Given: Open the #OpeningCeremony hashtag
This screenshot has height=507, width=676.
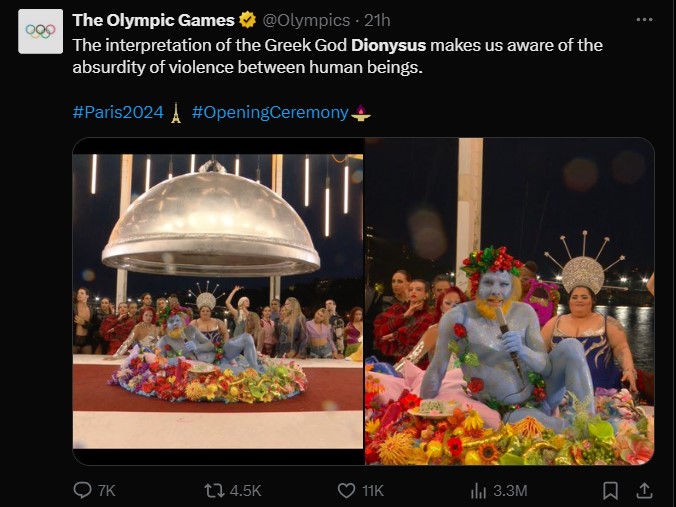Looking at the screenshot, I should tap(269, 112).
